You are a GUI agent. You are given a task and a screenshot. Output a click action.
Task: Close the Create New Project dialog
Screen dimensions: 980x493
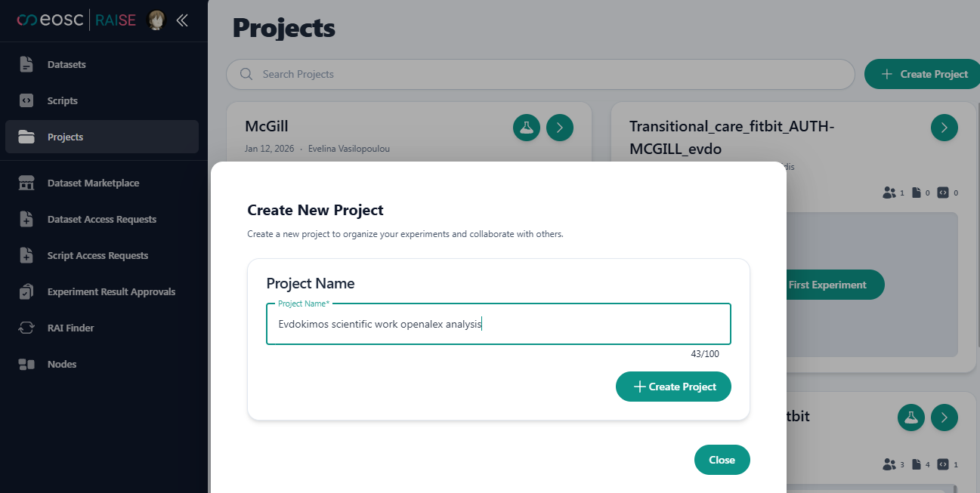point(722,460)
